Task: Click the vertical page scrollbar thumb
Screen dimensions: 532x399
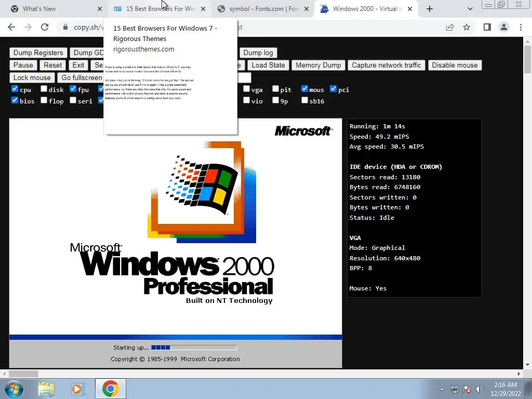Action: [527, 59]
